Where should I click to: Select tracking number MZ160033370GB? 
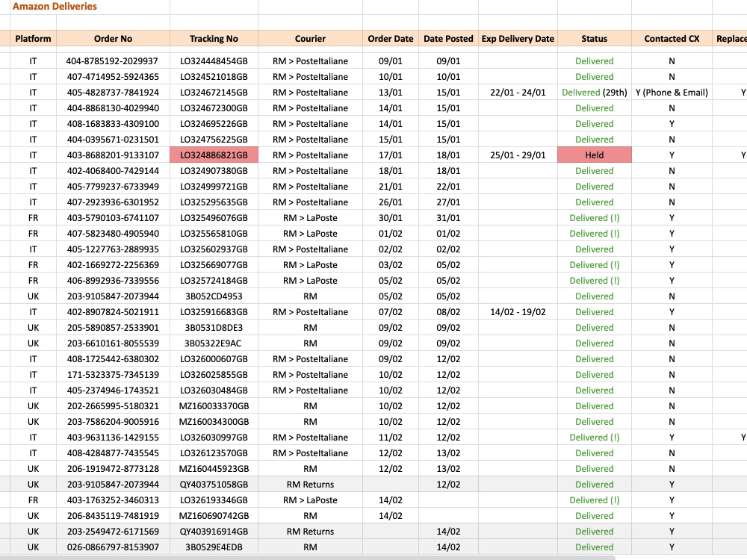pyautogui.click(x=214, y=406)
